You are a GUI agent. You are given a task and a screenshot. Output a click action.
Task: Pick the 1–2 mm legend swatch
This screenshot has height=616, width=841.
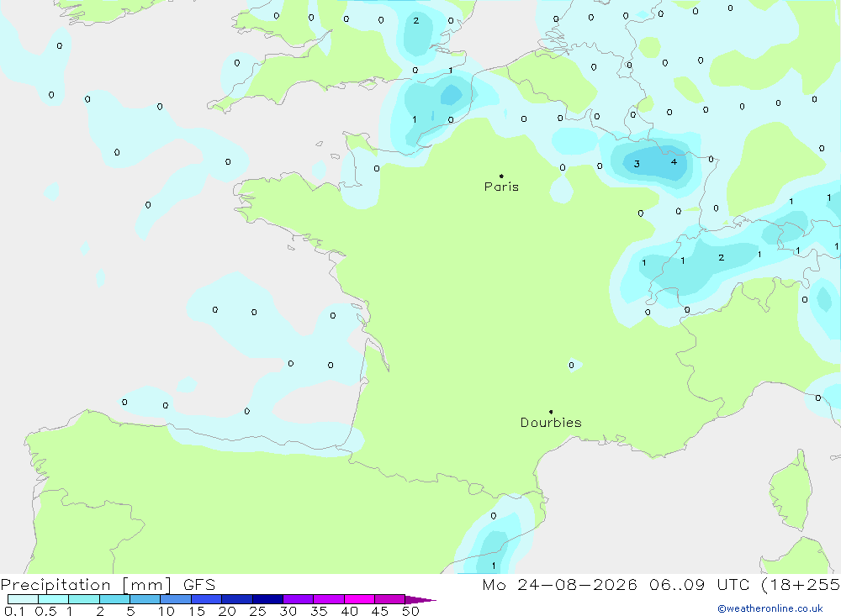point(84,599)
